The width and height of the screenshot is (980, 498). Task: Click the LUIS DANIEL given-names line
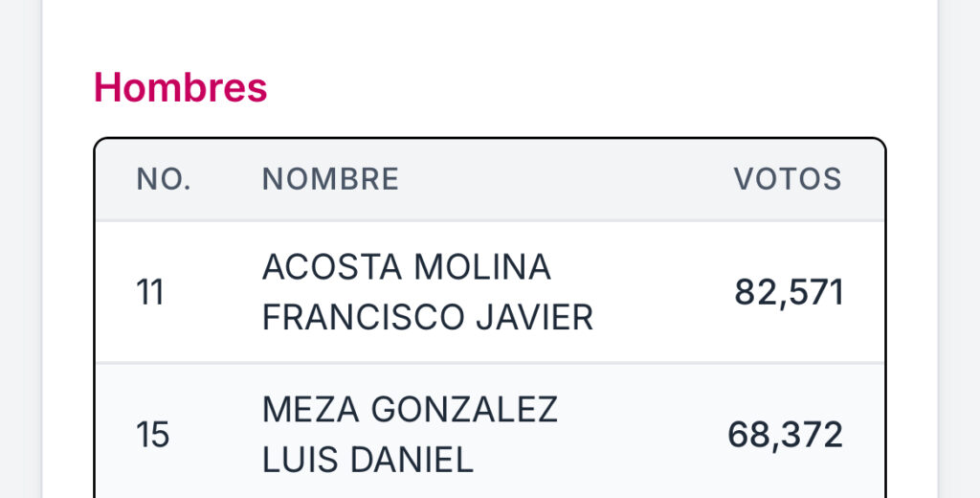pos(367,461)
